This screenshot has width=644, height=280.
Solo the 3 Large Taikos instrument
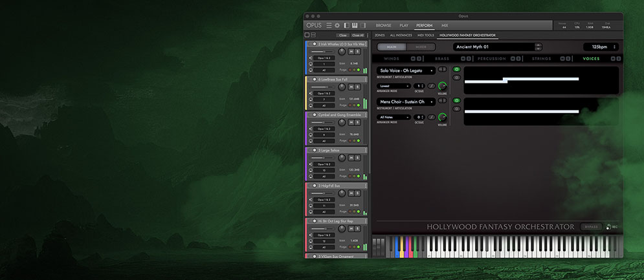[x=357, y=158]
